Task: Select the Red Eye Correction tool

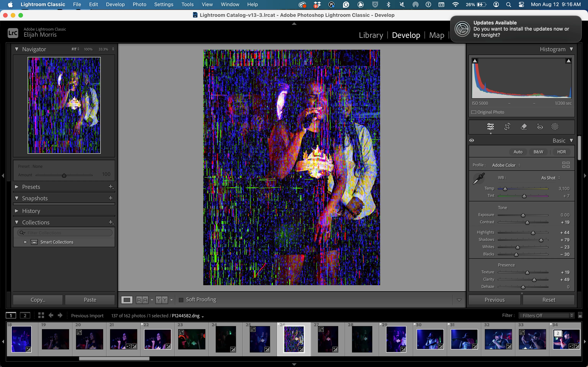Action: coord(540,127)
